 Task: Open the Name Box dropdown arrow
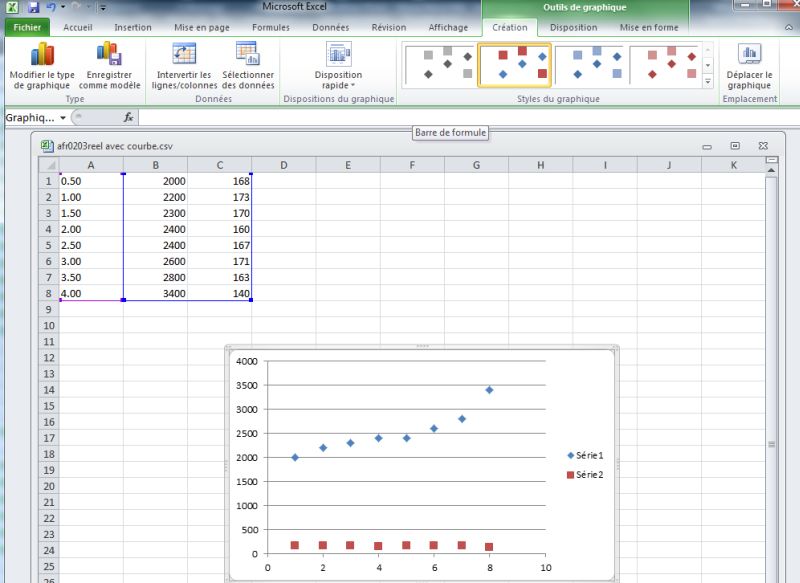click(x=63, y=117)
